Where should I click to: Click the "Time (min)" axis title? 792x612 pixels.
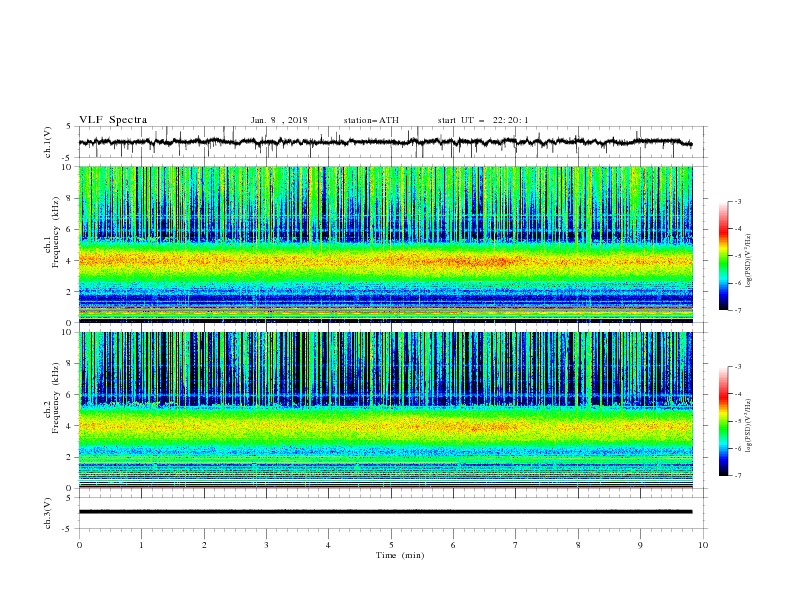(400, 555)
